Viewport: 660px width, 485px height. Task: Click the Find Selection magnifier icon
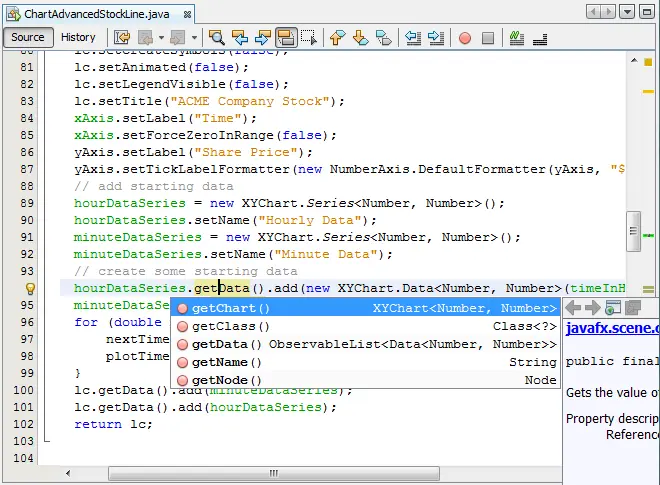click(217, 38)
